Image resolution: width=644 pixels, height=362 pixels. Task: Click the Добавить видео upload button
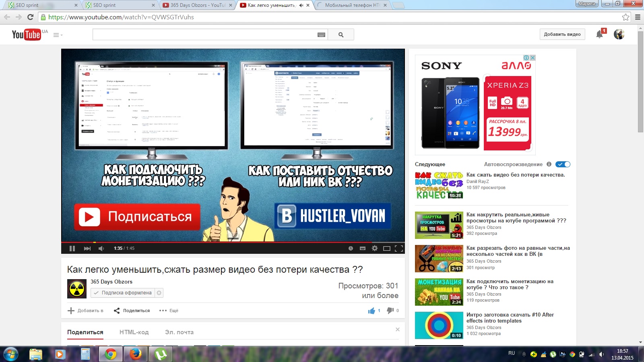click(x=562, y=34)
